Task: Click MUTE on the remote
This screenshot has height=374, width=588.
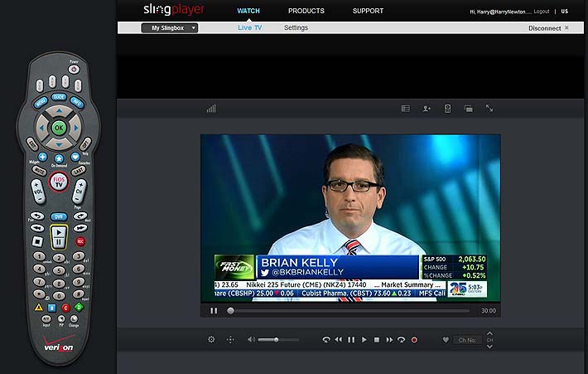Action: (x=39, y=171)
